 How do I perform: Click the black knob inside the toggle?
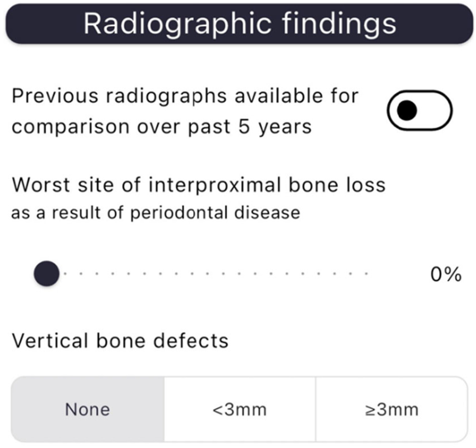tap(407, 110)
